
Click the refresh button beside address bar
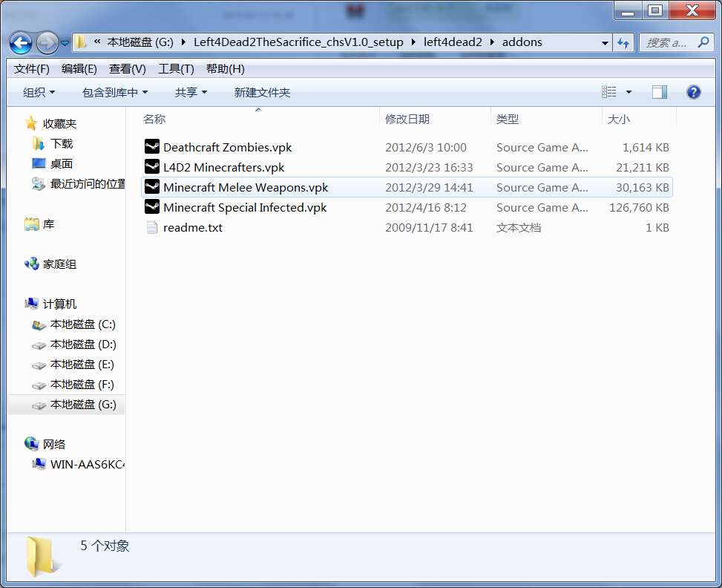click(x=623, y=43)
